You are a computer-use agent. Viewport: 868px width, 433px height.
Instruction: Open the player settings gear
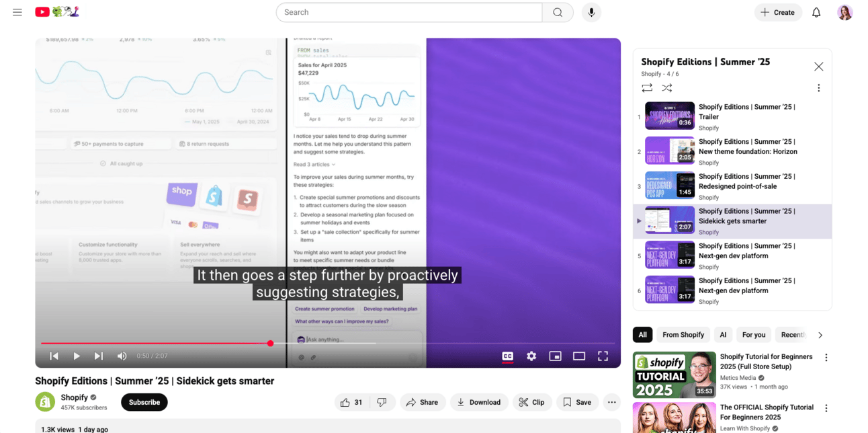coord(531,356)
